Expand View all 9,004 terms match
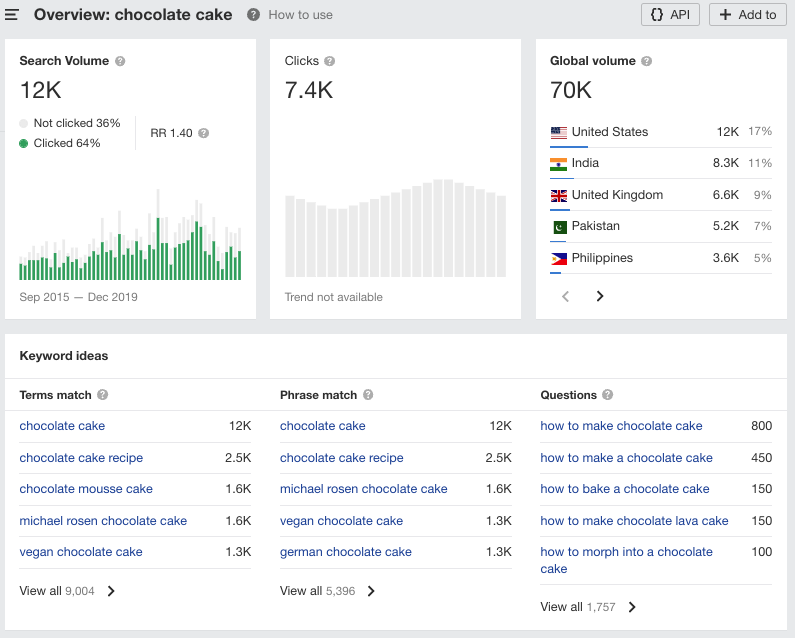This screenshot has height=638, width=795. [x=68, y=591]
